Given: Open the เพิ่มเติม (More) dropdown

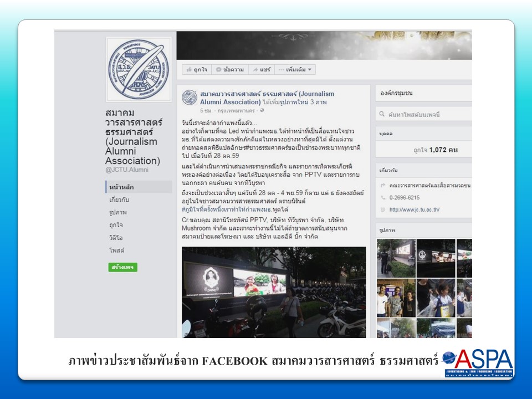Looking at the screenshot, I should coord(295,70).
